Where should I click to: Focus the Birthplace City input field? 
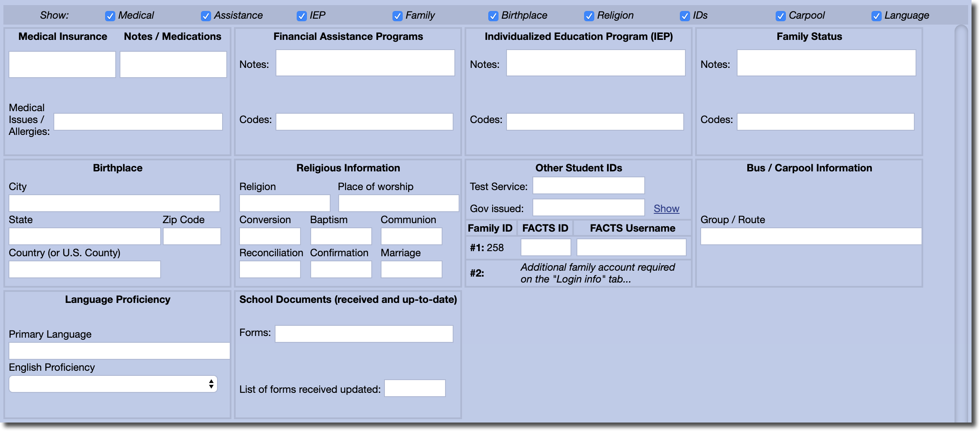[114, 203]
